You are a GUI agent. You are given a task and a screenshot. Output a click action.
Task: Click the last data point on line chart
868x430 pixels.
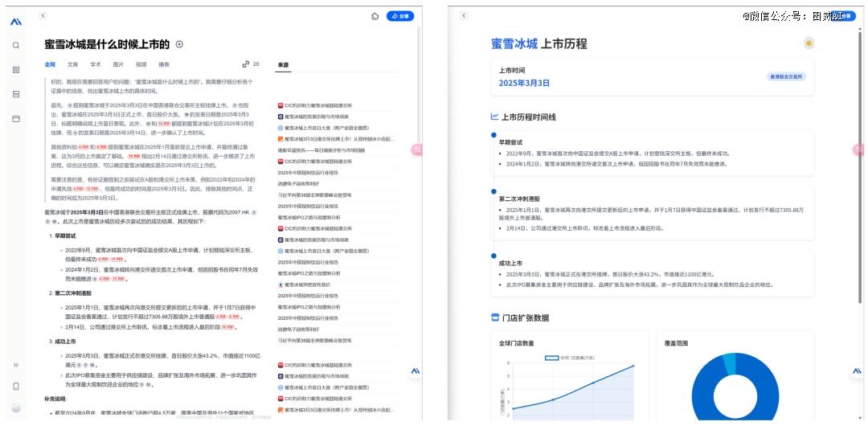point(633,365)
